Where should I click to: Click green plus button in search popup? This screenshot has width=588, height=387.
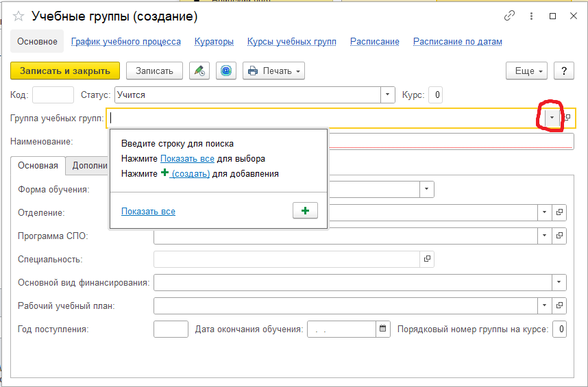point(305,211)
